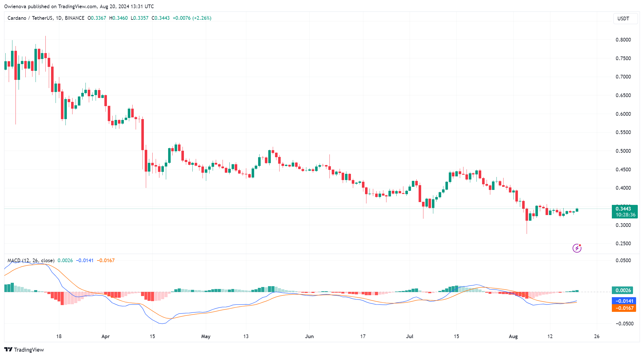The image size is (644, 357).
Task: Click the 0.7500 price axis tick
Action: coord(623,58)
